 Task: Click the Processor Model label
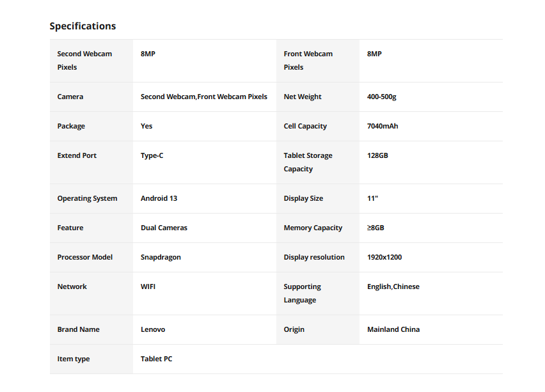pyautogui.click(x=85, y=257)
